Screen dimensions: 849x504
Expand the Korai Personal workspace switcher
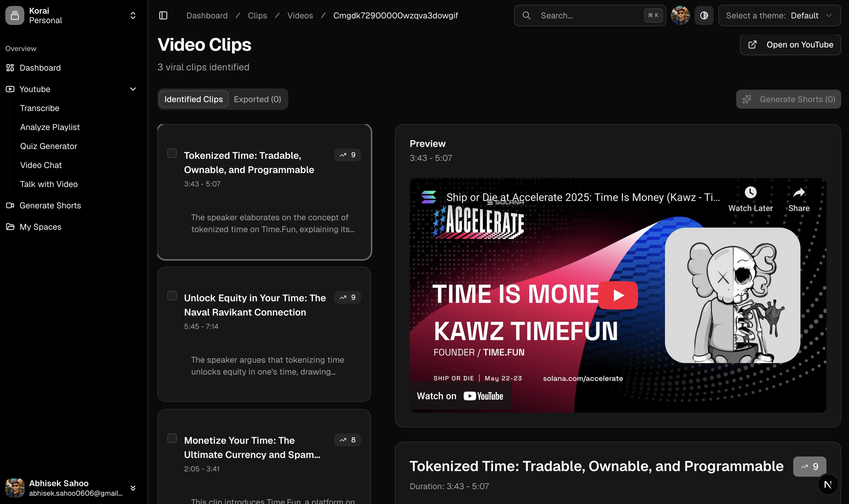point(133,16)
